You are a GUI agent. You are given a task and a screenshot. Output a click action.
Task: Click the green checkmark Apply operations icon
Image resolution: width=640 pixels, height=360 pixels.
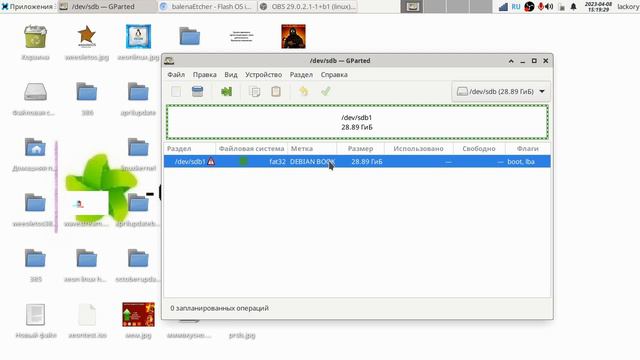pos(326,91)
